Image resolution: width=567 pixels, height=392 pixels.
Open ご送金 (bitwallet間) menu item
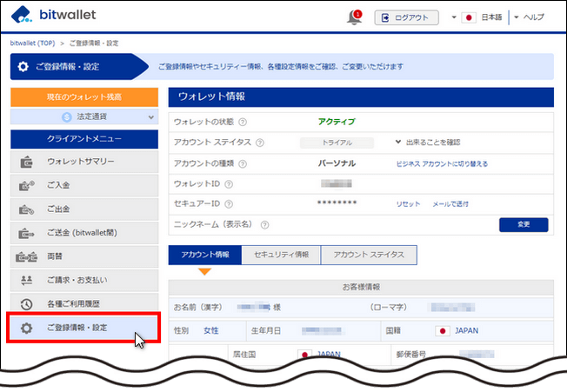point(84,233)
